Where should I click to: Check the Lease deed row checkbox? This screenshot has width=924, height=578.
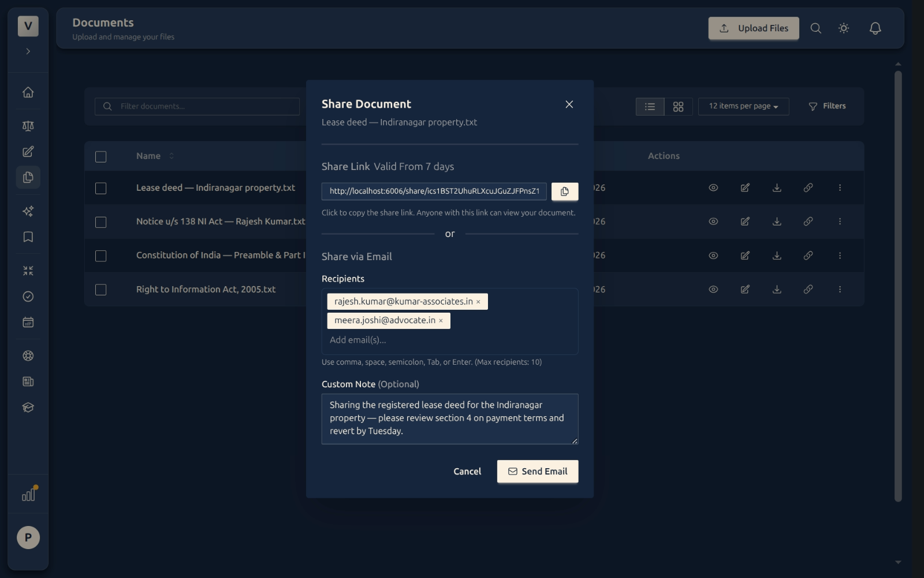(100, 188)
